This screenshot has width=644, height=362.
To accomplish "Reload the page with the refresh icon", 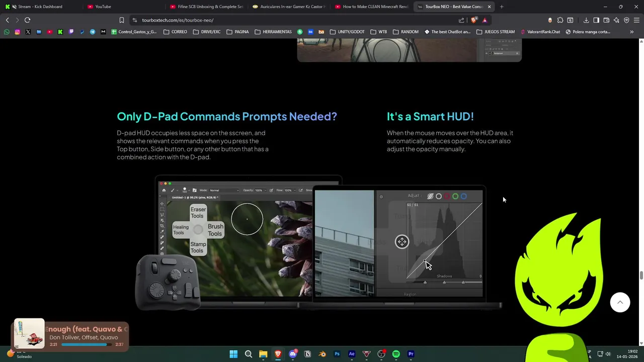I will pos(27,20).
